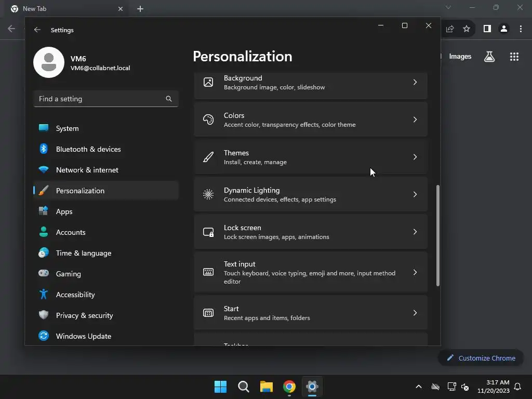
Task: Select Personalization in the sidebar
Action: (106, 190)
